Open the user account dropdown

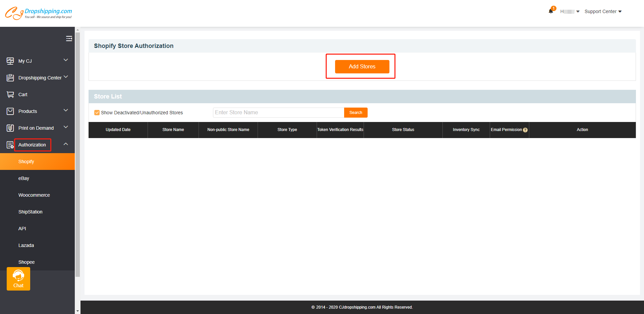(570, 11)
